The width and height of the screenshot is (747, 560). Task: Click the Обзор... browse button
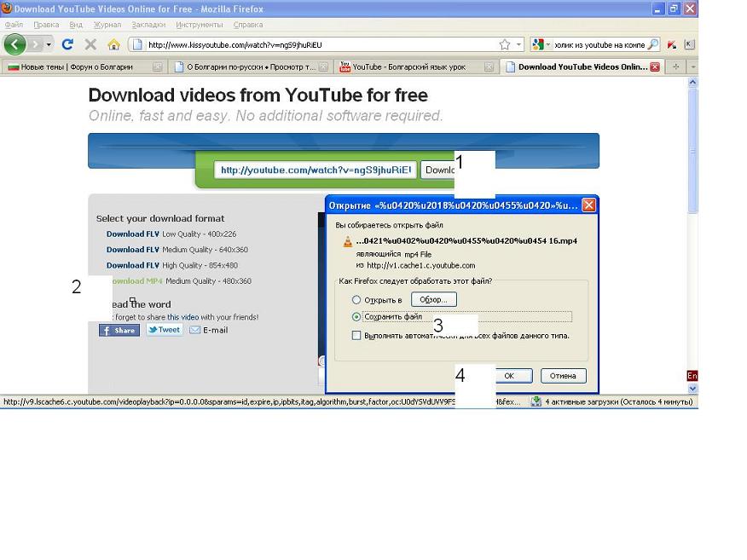[x=433, y=299]
